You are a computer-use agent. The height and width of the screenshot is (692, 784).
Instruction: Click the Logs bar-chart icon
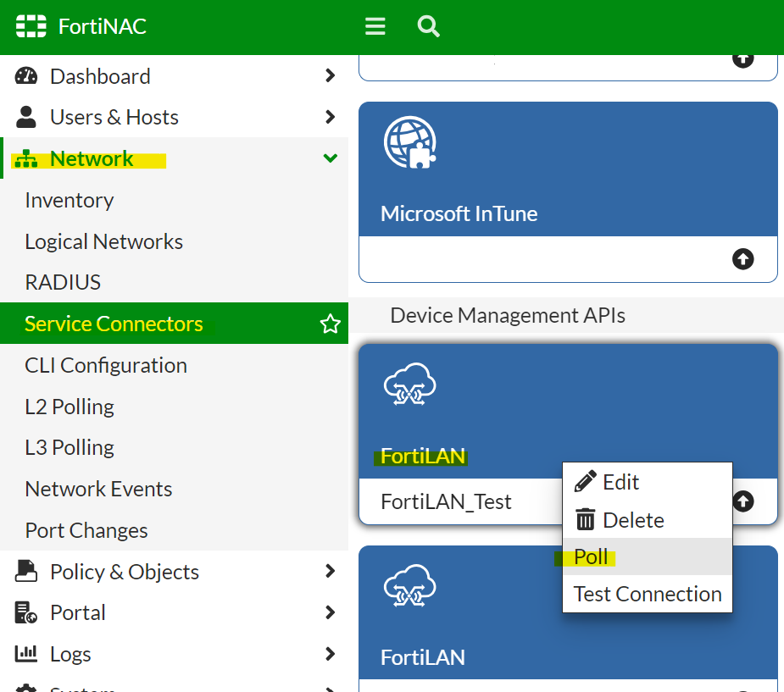point(25,653)
